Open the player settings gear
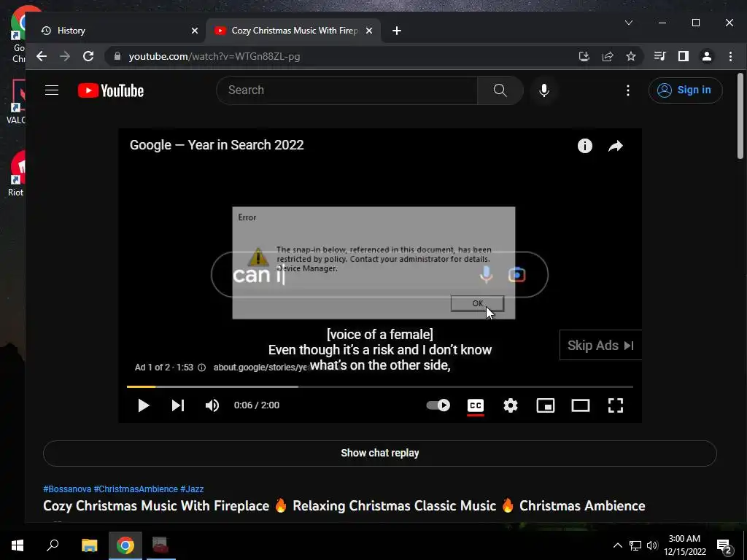 [x=511, y=405]
